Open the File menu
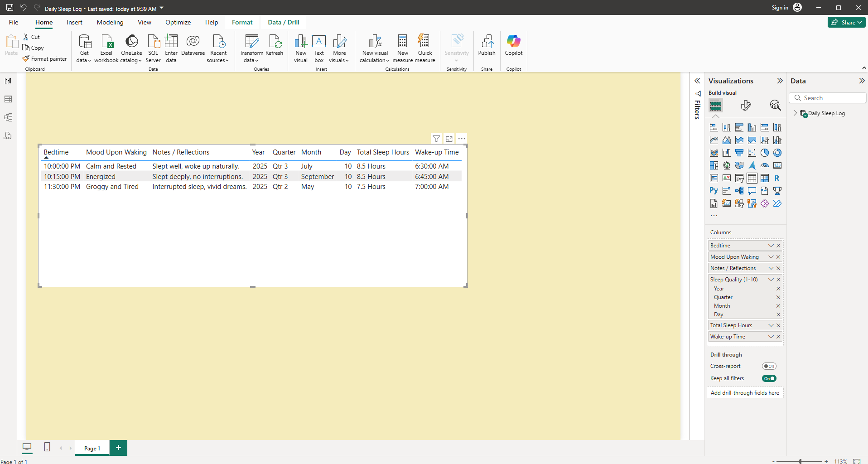 coord(14,22)
